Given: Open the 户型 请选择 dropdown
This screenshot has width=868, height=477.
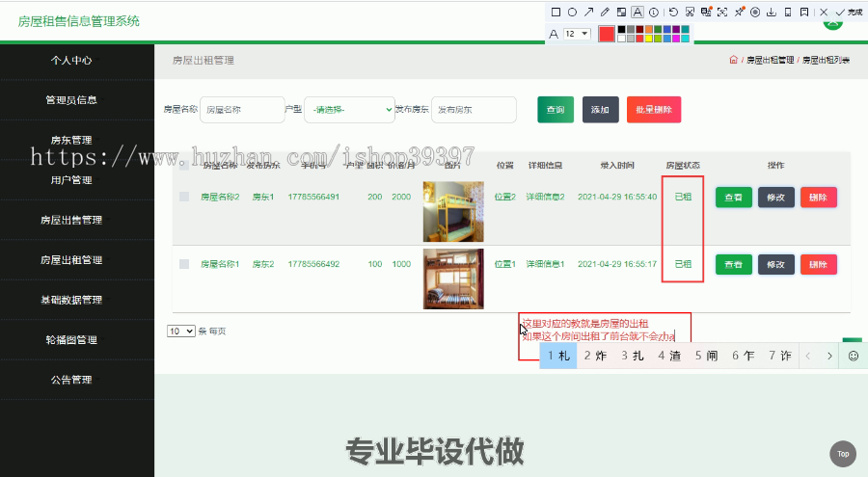Looking at the screenshot, I should tap(349, 110).
